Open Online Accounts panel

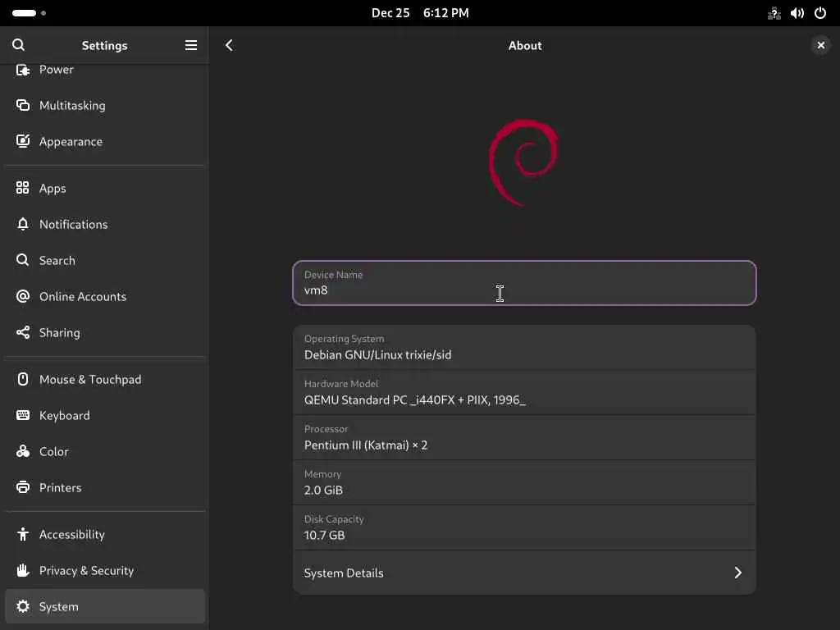105,296
